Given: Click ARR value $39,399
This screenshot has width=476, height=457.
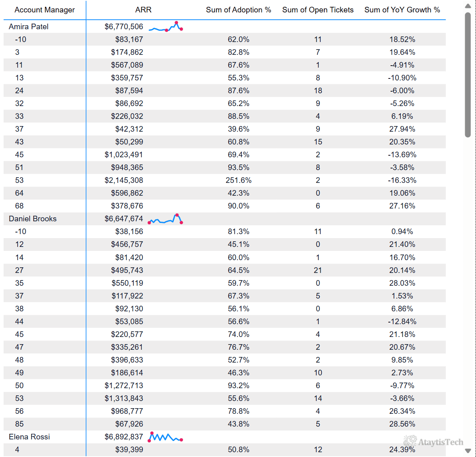Looking at the screenshot, I should pos(129,450).
